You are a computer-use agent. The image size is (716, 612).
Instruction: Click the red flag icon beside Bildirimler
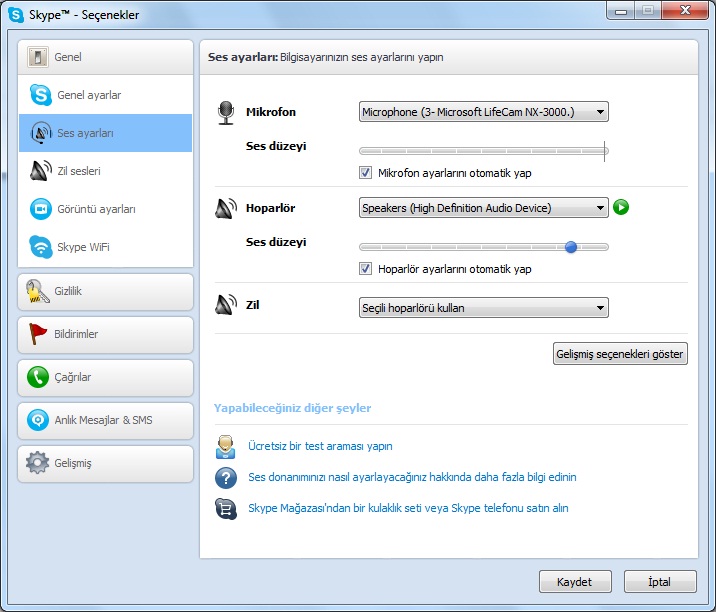pos(37,334)
